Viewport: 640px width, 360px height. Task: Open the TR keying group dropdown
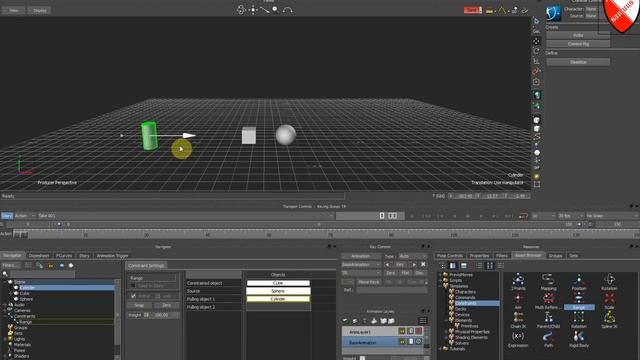tap(361, 273)
